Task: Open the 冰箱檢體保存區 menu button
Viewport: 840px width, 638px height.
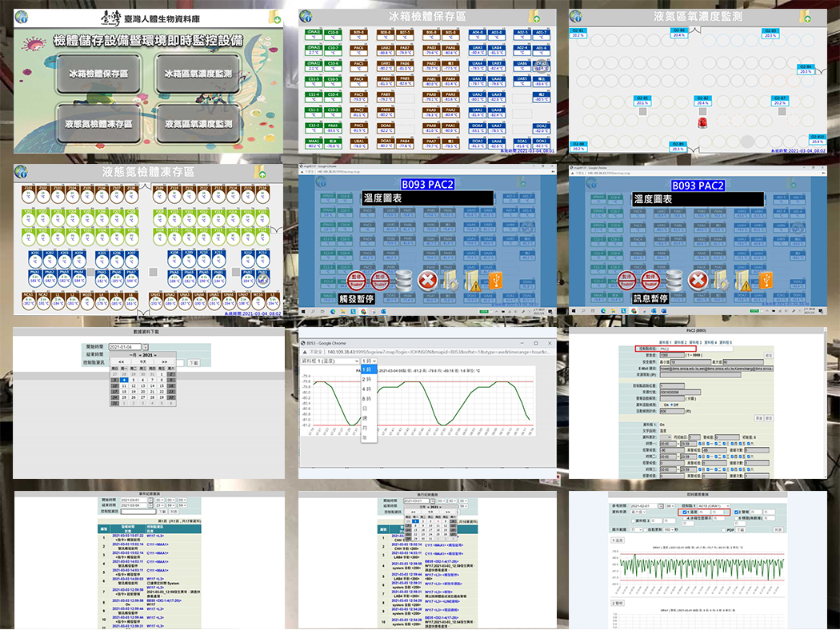Action: [98, 74]
